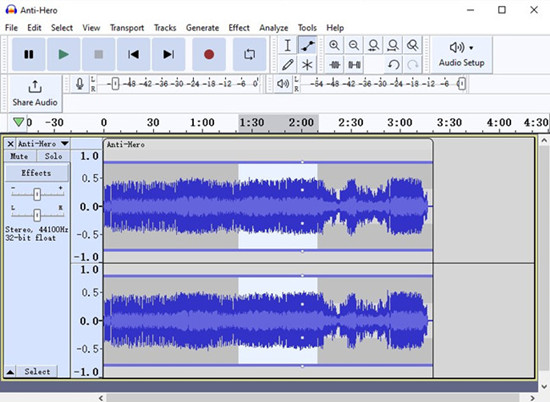Open the track Effects button

36,173
